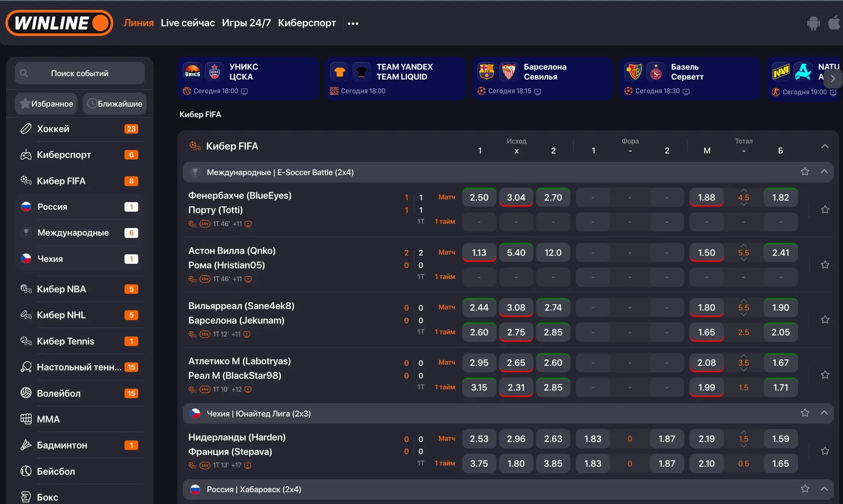
Task: Click the search magnifier icon
Action: click(24, 73)
